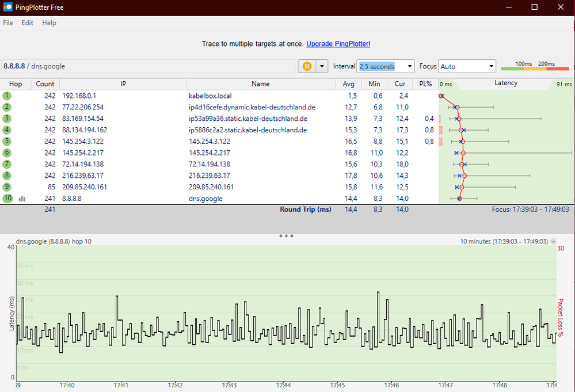Click the 8.8.8.8 / dns.google target field
The height and width of the screenshot is (392, 575).
click(x=148, y=66)
